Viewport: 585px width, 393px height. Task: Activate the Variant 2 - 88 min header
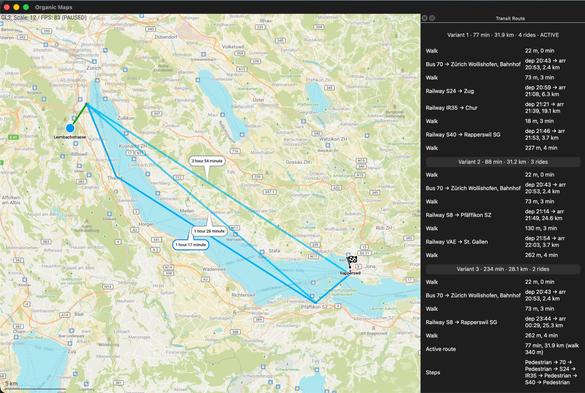(x=503, y=162)
